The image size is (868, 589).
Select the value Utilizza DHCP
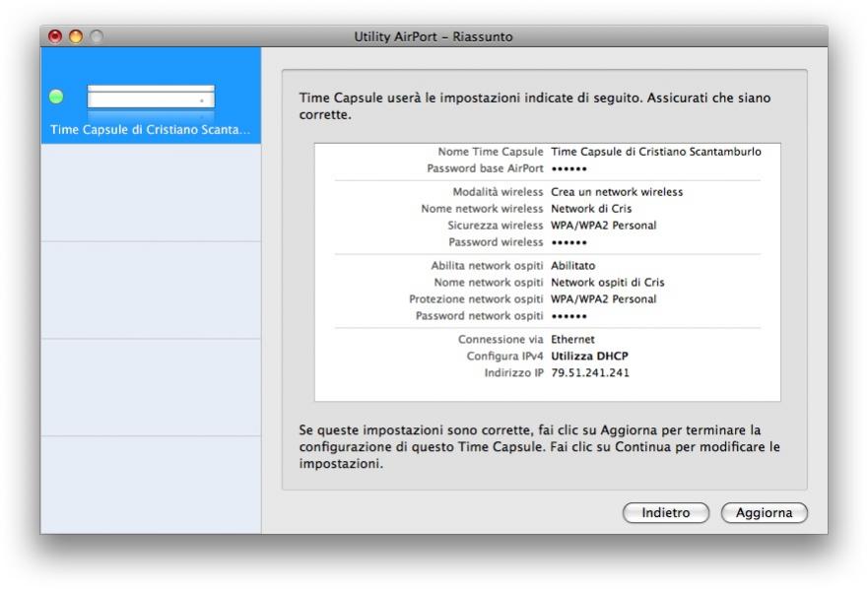coord(589,356)
